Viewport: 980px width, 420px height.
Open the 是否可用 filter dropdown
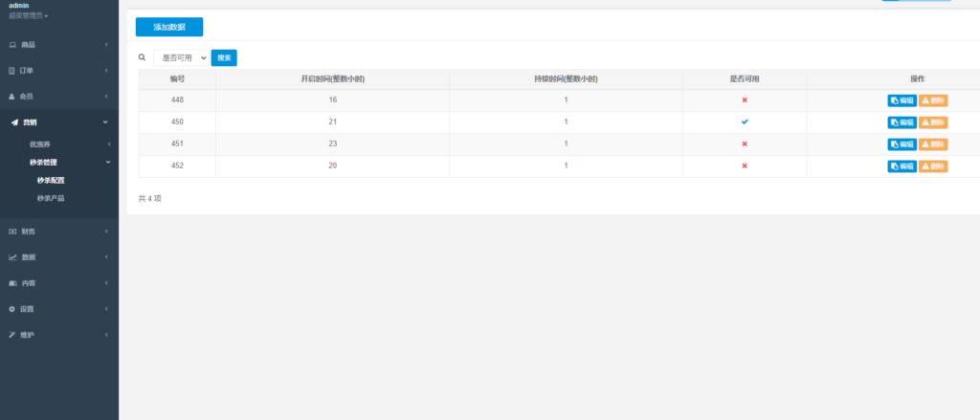(x=180, y=58)
